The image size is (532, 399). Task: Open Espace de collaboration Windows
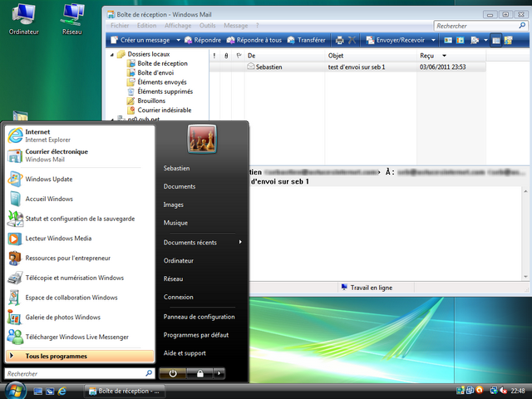[80, 298]
